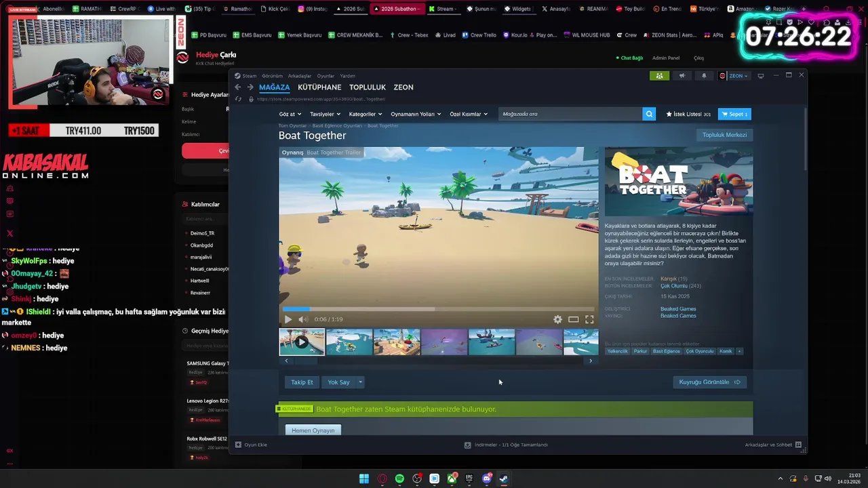
Task: Open Görünüm menu
Action: tap(272, 76)
